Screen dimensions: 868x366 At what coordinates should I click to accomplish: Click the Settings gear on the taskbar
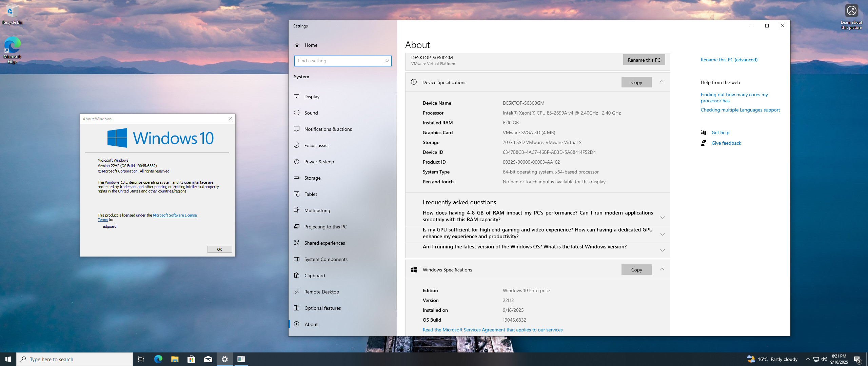pyautogui.click(x=224, y=359)
